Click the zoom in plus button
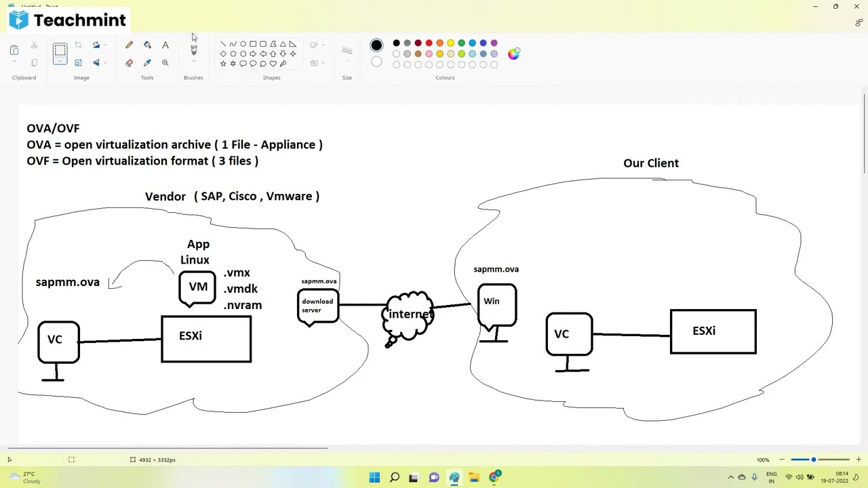This screenshot has height=488, width=868. coord(859,460)
